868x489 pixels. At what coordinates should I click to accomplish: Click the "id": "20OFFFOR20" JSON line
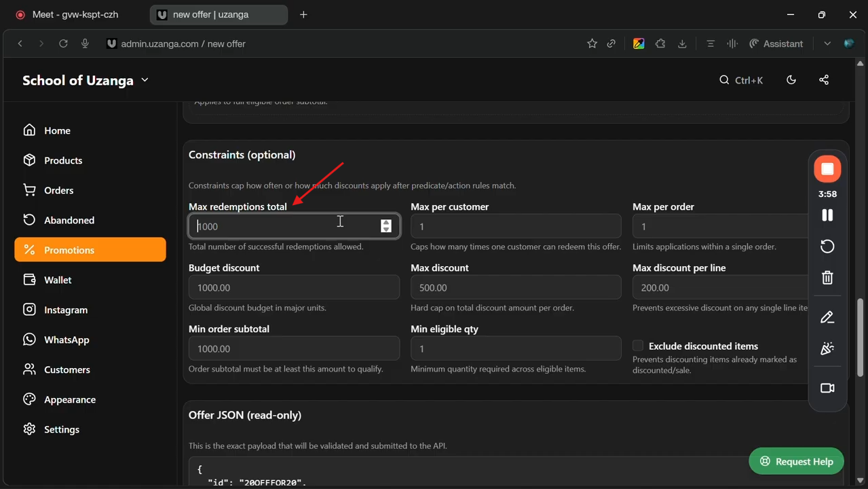tap(257, 483)
